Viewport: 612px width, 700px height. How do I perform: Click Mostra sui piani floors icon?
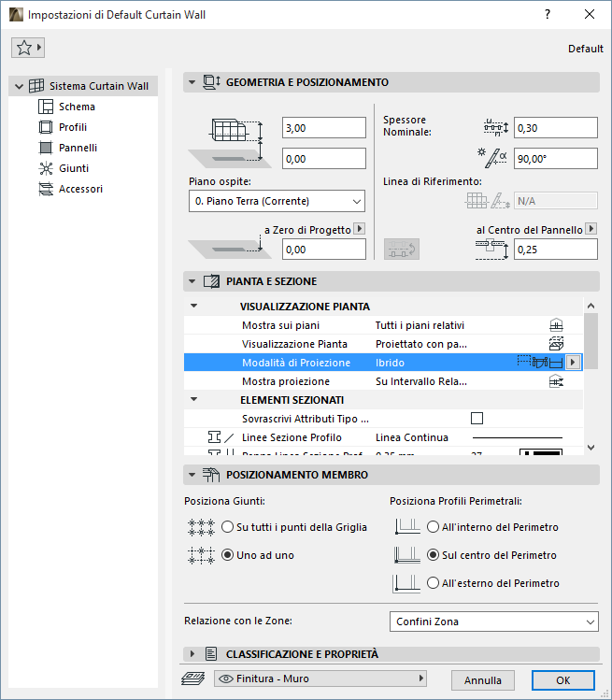(556, 325)
